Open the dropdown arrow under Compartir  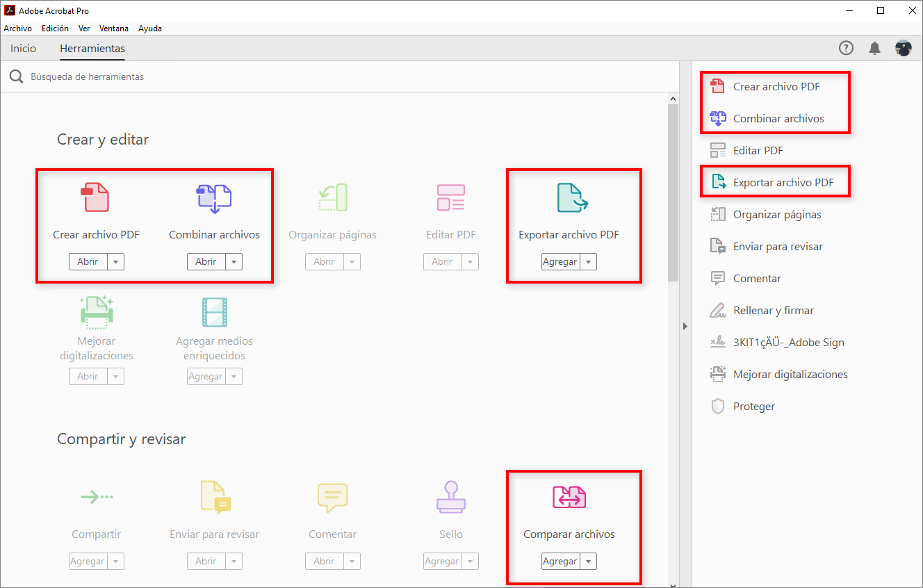115,562
